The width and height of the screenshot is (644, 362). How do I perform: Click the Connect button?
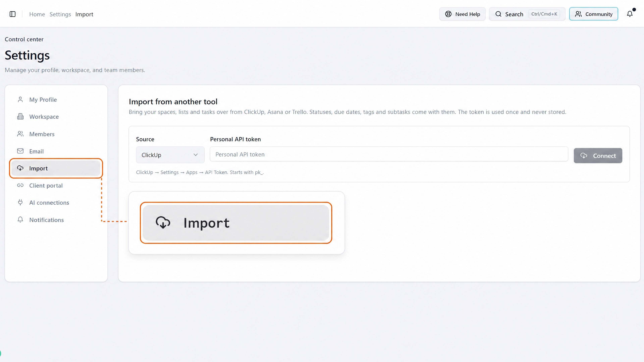coord(598,156)
